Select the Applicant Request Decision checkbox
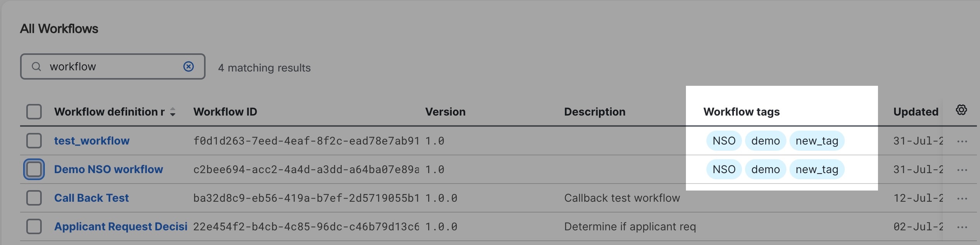 click(x=34, y=226)
